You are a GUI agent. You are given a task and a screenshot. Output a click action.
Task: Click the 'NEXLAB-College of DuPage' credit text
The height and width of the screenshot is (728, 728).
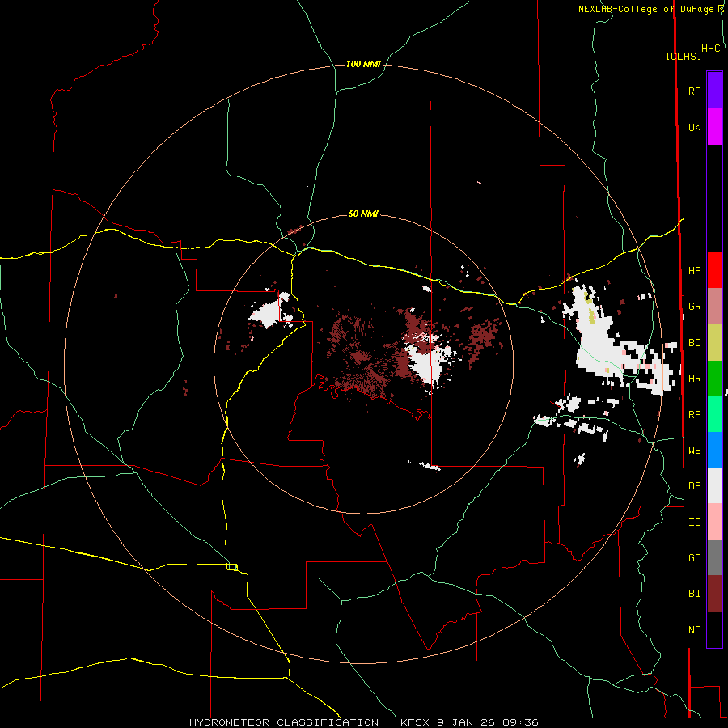pyautogui.click(x=645, y=9)
